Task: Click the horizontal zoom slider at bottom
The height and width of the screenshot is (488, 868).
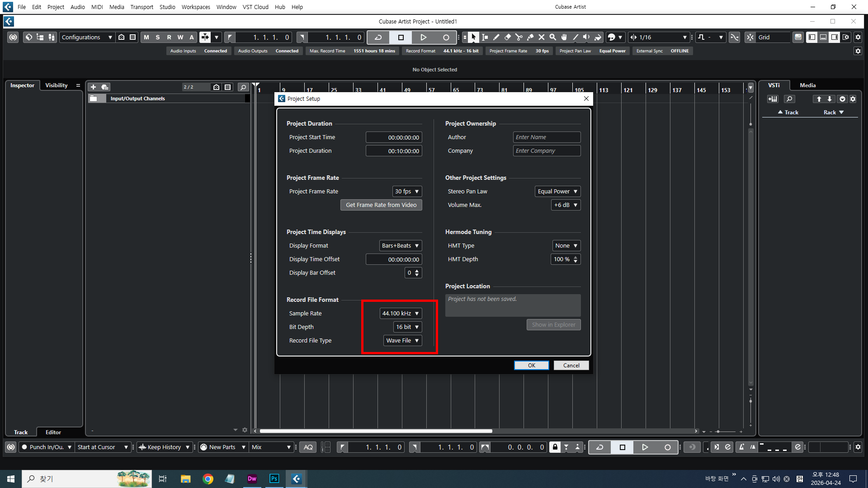Action: coord(725,432)
